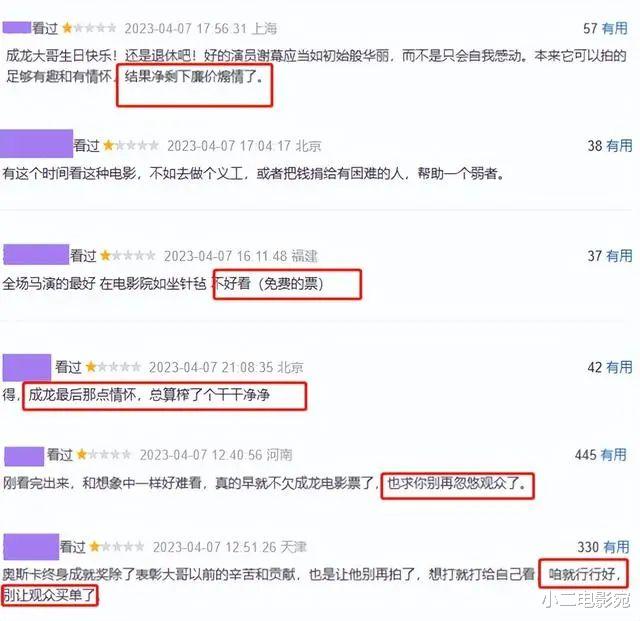Mark the 330-vote review as 有用
The width and height of the screenshot is (640, 621).
(616, 546)
